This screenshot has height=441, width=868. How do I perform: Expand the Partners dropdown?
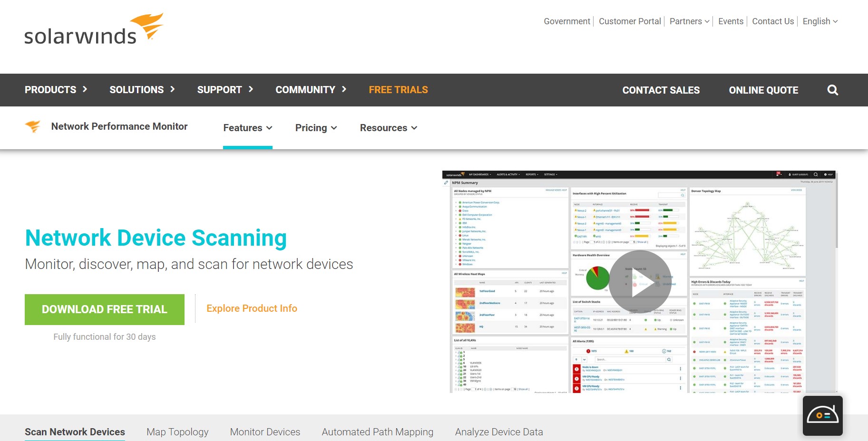pyautogui.click(x=690, y=21)
